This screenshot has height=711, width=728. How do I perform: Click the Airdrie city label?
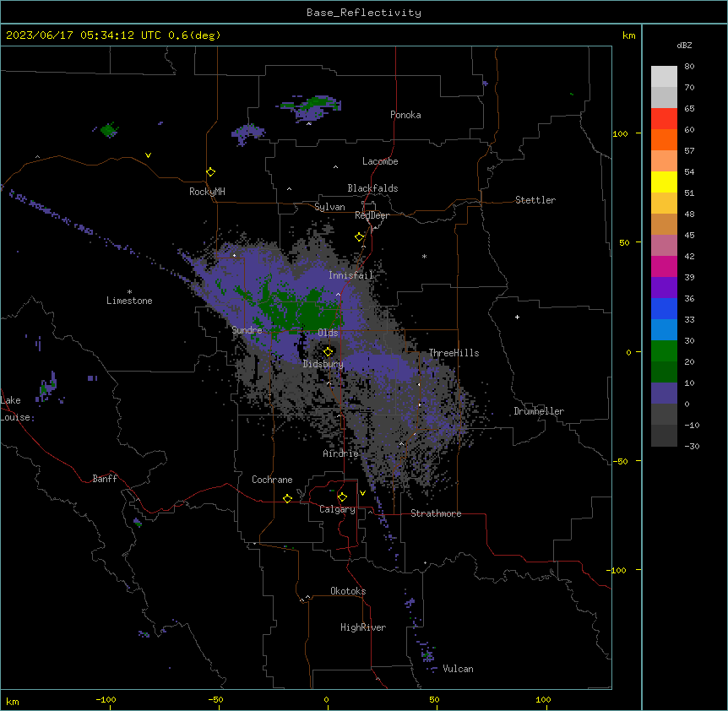[341, 453]
